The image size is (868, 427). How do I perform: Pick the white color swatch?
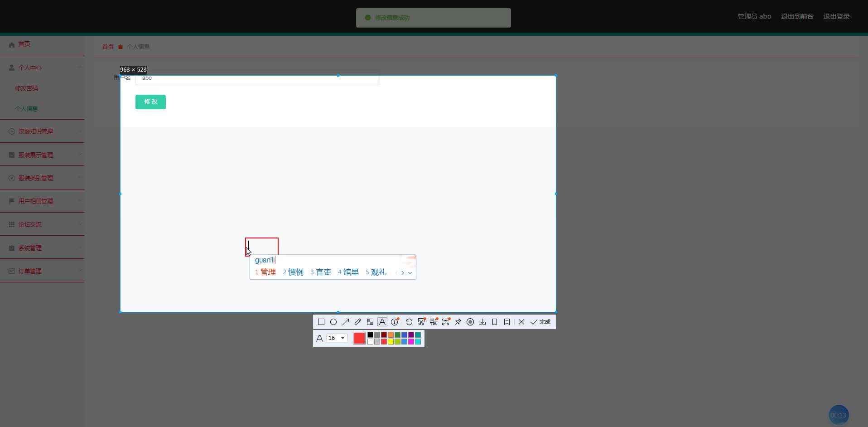click(370, 341)
